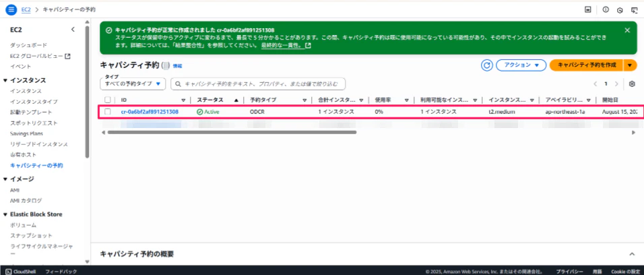Click the キャパシティ予約を作成 button
Viewport: 644px width, 275px height.
tap(587, 65)
